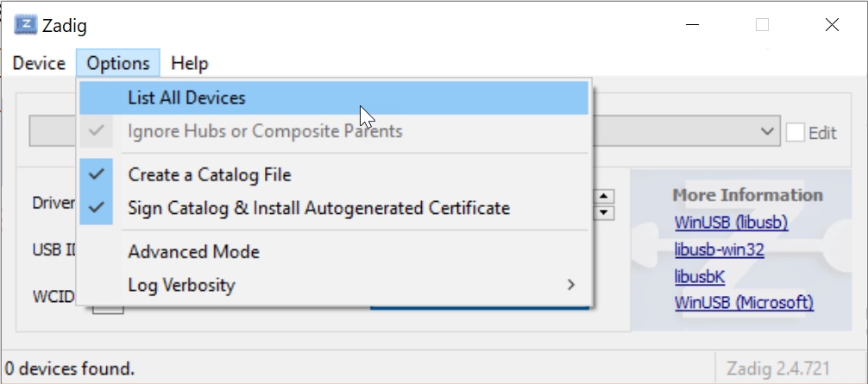This screenshot has height=384, width=868.
Task: Open the Device menu
Action: coord(39,63)
